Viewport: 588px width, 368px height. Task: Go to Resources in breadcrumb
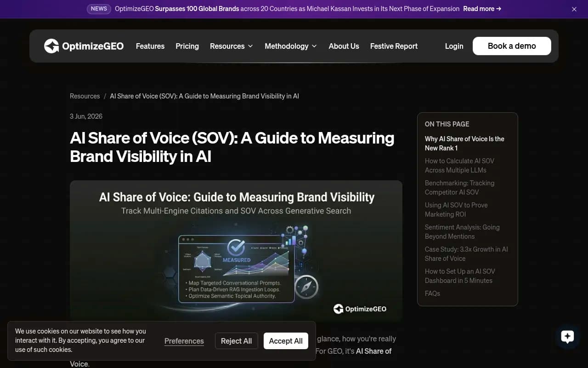tap(85, 96)
